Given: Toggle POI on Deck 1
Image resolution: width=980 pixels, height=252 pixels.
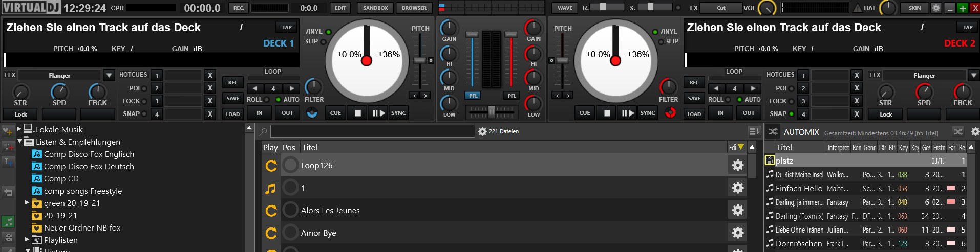Looking at the screenshot, I should coord(144,88).
